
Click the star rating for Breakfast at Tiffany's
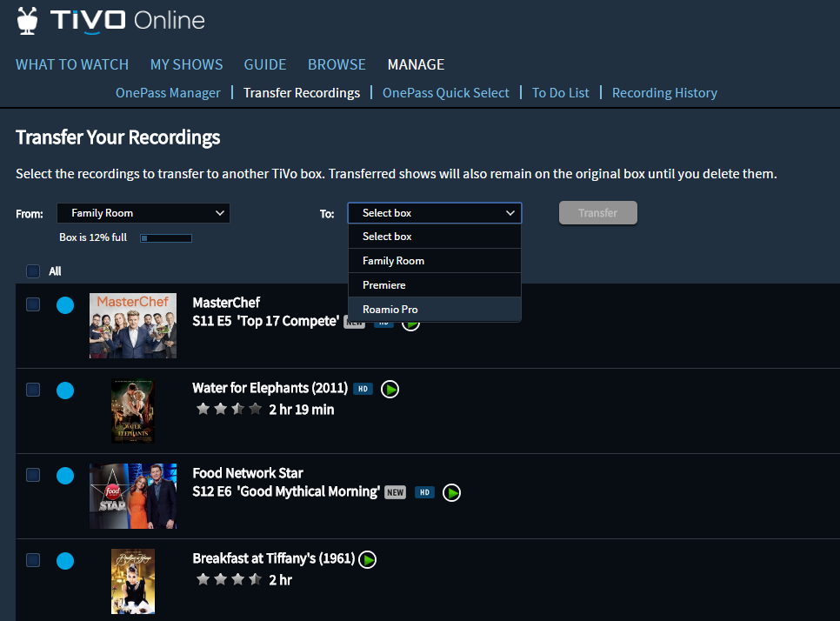(229, 579)
